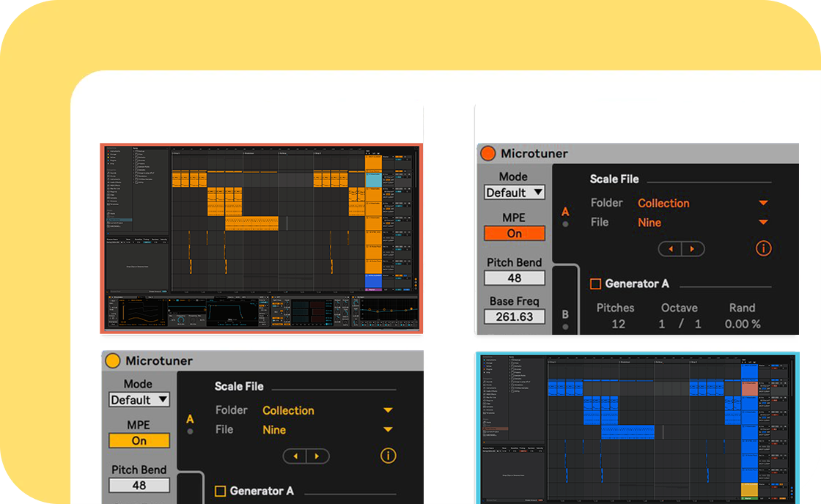
Task: Turn off the yellow Microtuner device activator
Action: 113,360
